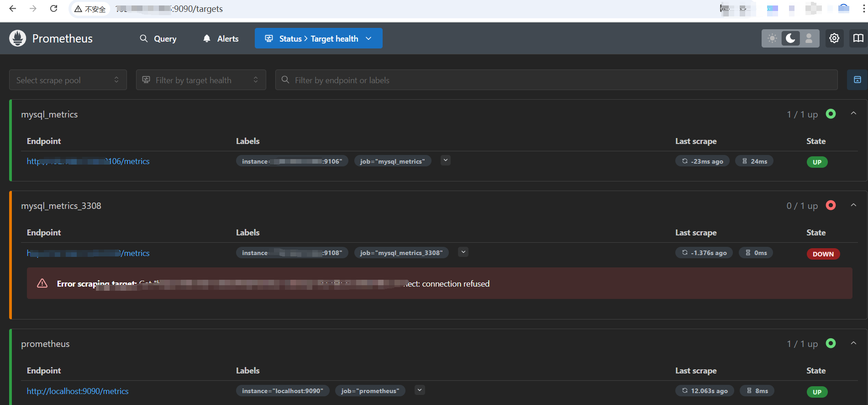Image resolution: width=868 pixels, height=405 pixels.
Task: Expand labels for job="mysql_metrics_3308" row
Action: click(x=463, y=252)
